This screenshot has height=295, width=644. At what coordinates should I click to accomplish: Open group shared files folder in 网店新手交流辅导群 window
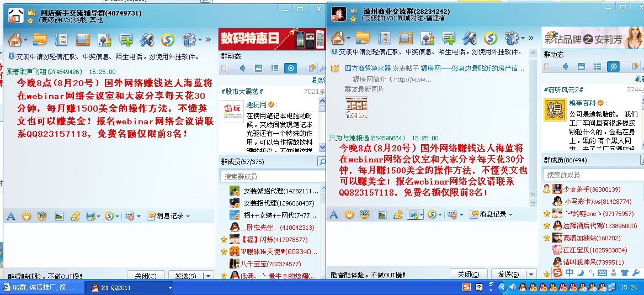pyautogui.click(x=40, y=39)
